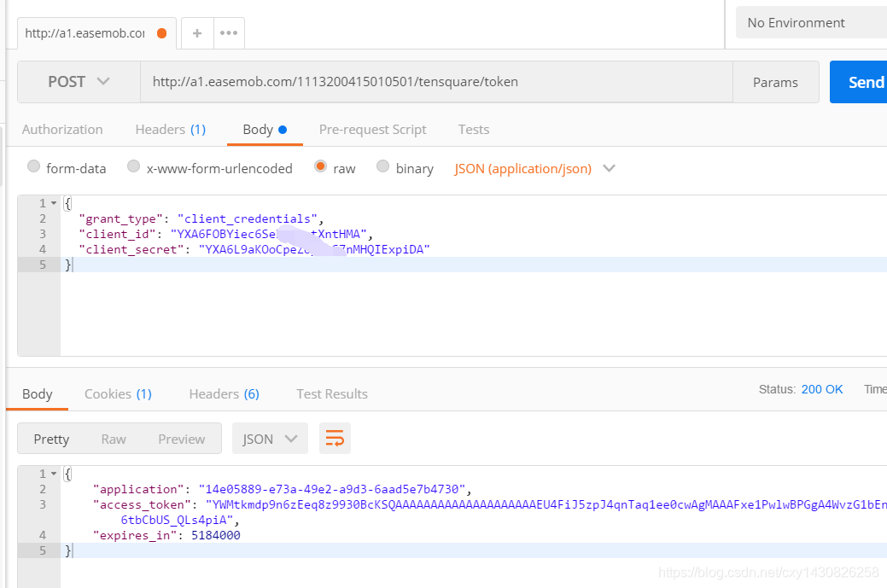Select the a1.easemob.com request tab
The width and height of the screenshot is (887, 588).
(96, 33)
